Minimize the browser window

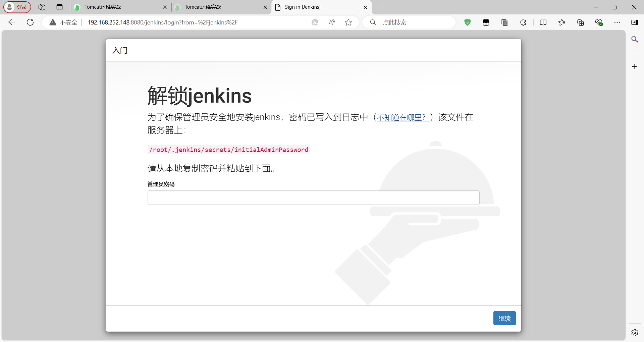click(596, 7)
